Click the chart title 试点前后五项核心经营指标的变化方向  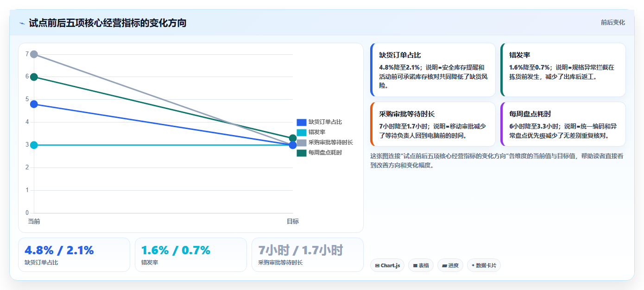point(107,23)
